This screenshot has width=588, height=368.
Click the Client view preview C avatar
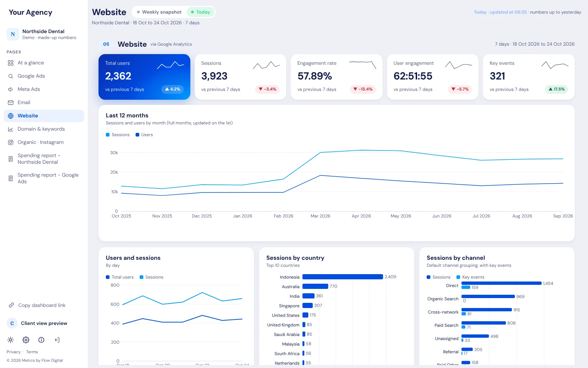pyautogui.click(x=12, y=323)
